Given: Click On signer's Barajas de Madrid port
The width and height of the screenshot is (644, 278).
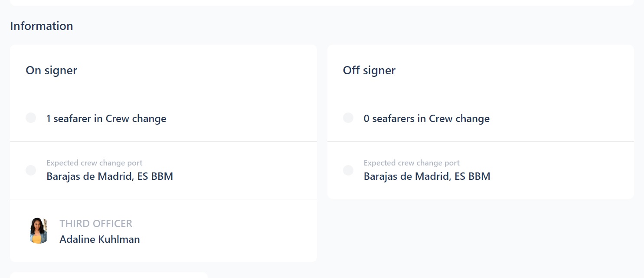Looking at the screenshot, I should click(x=110, y=176).
